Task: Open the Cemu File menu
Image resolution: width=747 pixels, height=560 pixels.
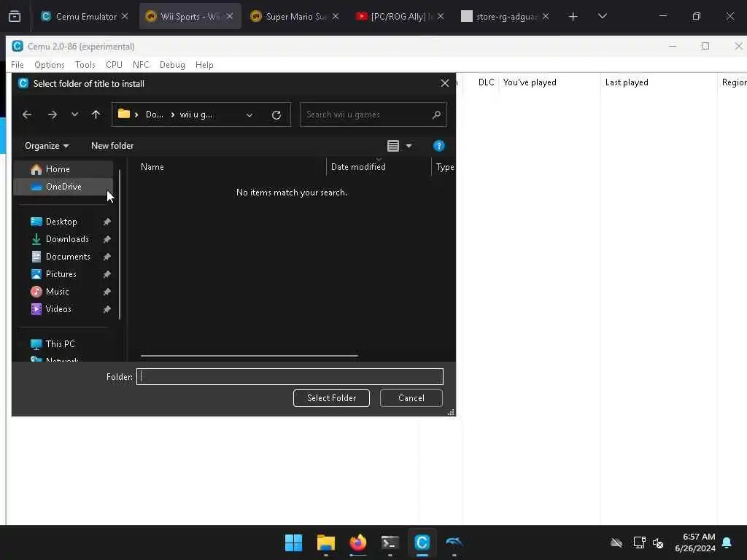Action: click(18, 65)
